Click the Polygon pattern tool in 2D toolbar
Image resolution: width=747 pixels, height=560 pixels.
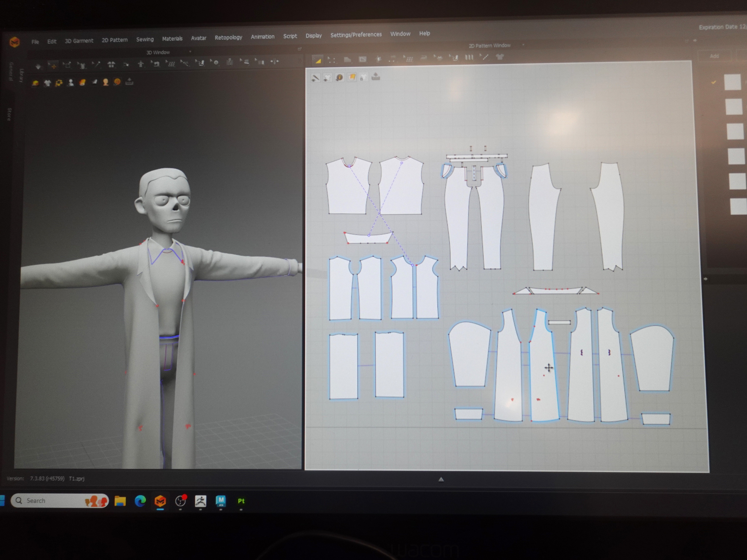pyautogui.click(x=347, y=60)
